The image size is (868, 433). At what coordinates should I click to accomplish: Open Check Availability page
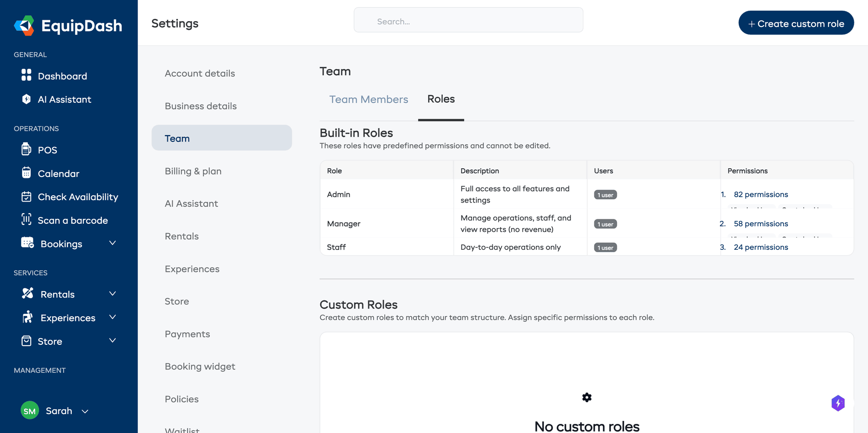tap(78, 197)
